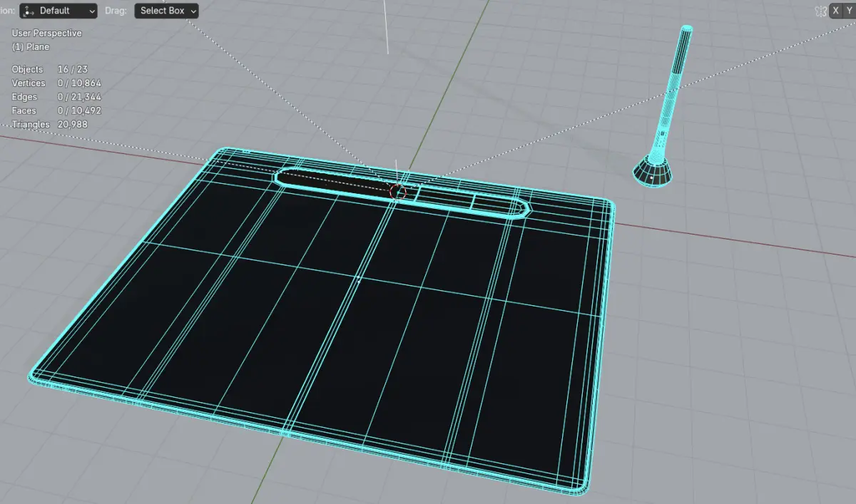Toggle Y axis mirror button
The width and height of the screenshot is (856, 504).
[x=850, y=11]
